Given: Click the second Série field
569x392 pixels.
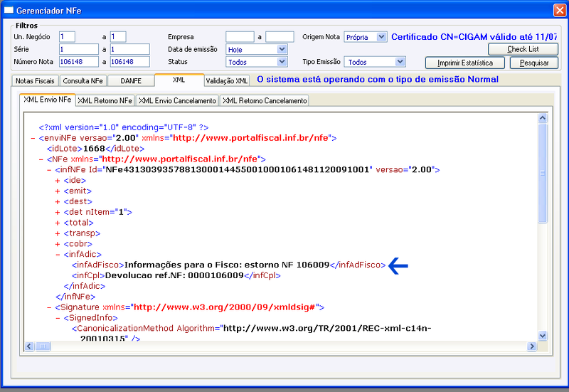Looking at the screenshot, I should (130, 49).
